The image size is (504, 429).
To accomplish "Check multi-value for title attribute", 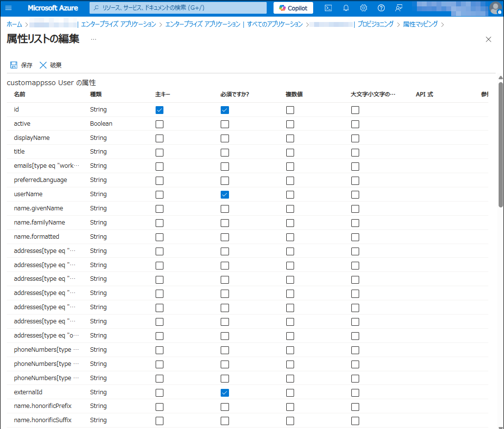I will click(290, 152).
